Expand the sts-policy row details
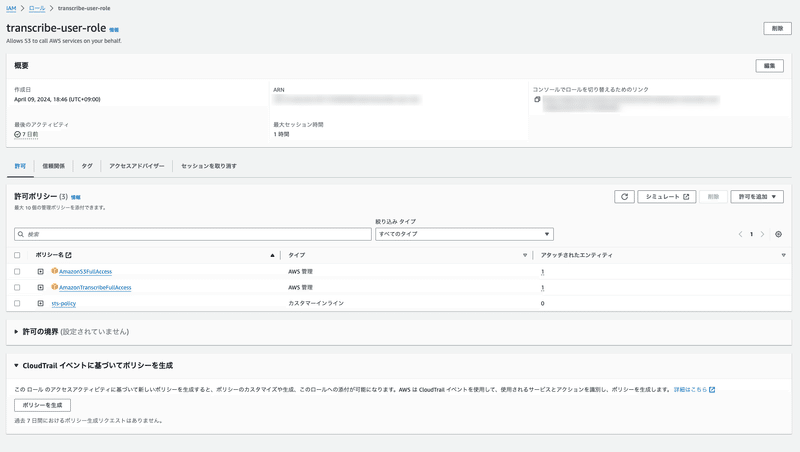The height and width of the screenshot is (452, 800). pos(40,303)
